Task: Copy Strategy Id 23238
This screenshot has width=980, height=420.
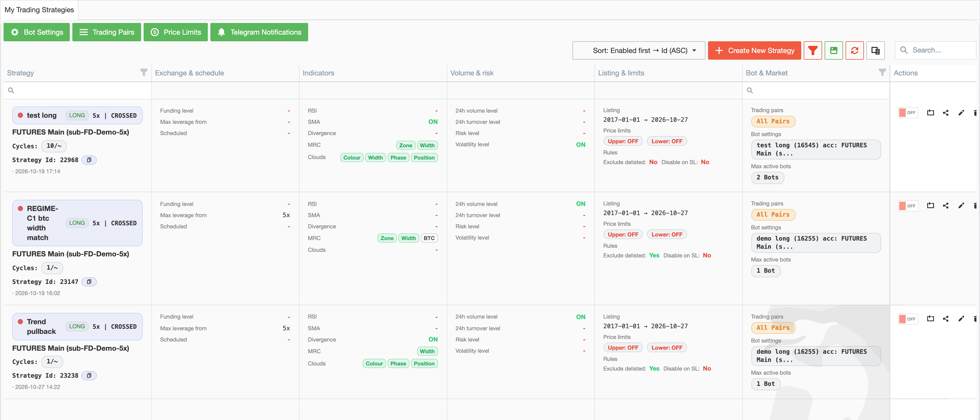Action: (x=89, y=375)
